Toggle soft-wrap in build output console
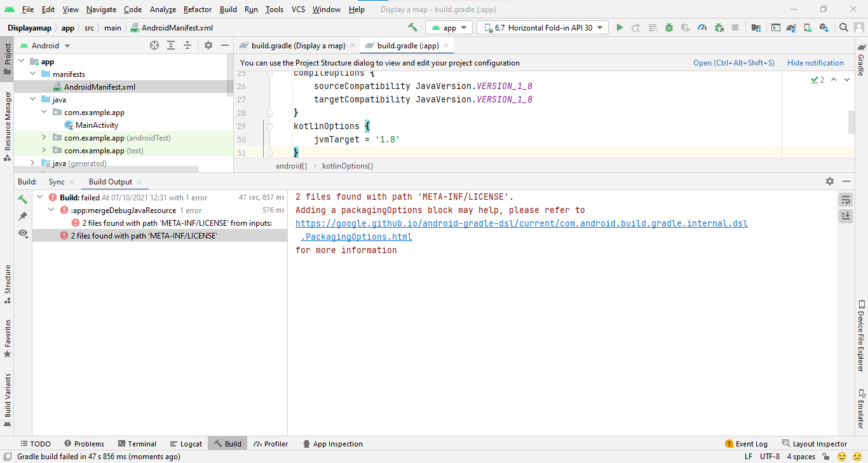 click(x=846, y=200)
